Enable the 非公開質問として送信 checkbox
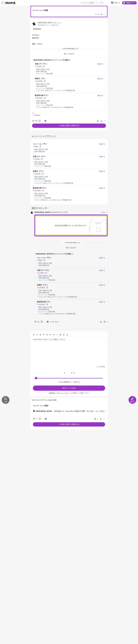The image size is (138, 644). point(59,382)
